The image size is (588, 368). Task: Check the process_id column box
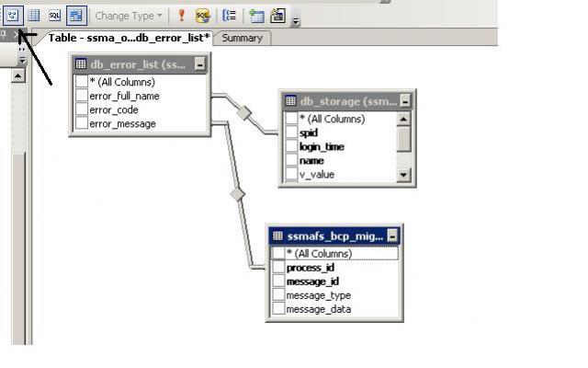click(278, 268)
